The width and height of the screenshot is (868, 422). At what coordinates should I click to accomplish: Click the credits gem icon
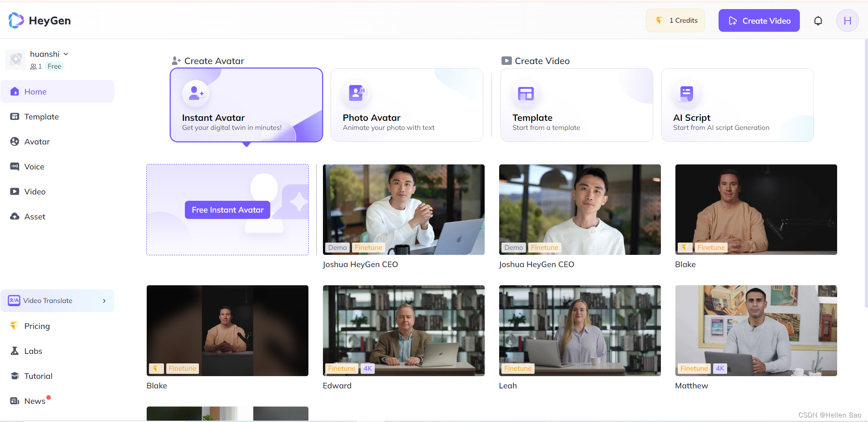[659, 20]
